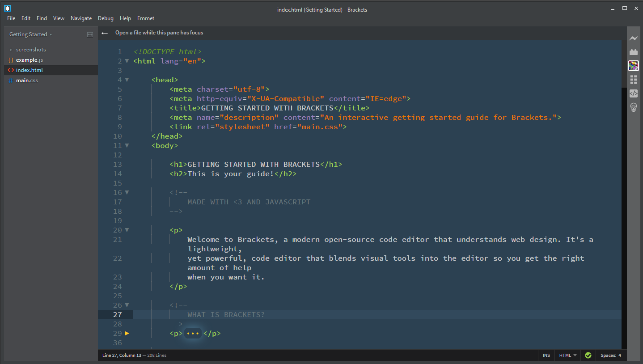Collapse the html tag fold on line 2

click(x=127, y=61)
